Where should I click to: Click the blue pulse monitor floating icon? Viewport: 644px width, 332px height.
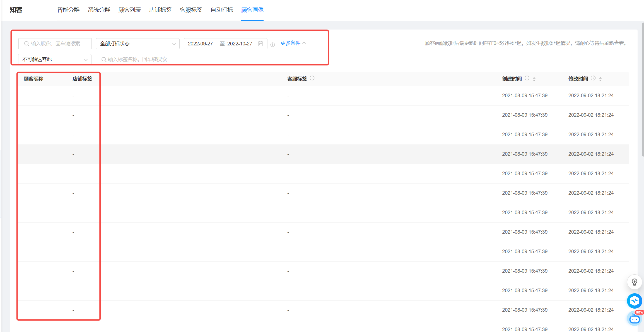point(634,301)
